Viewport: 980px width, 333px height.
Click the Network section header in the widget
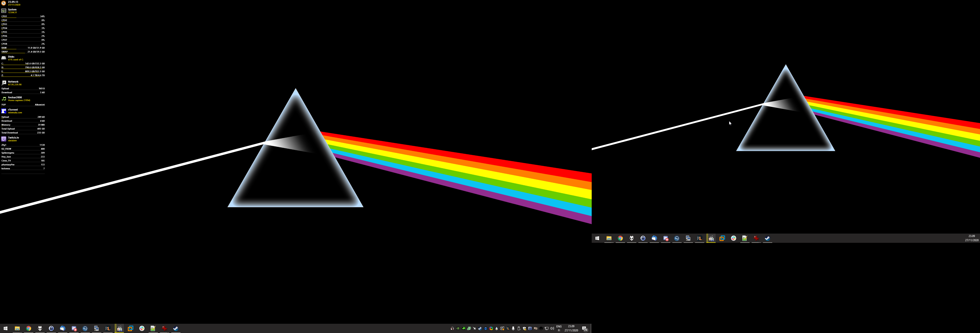point(13,82)
